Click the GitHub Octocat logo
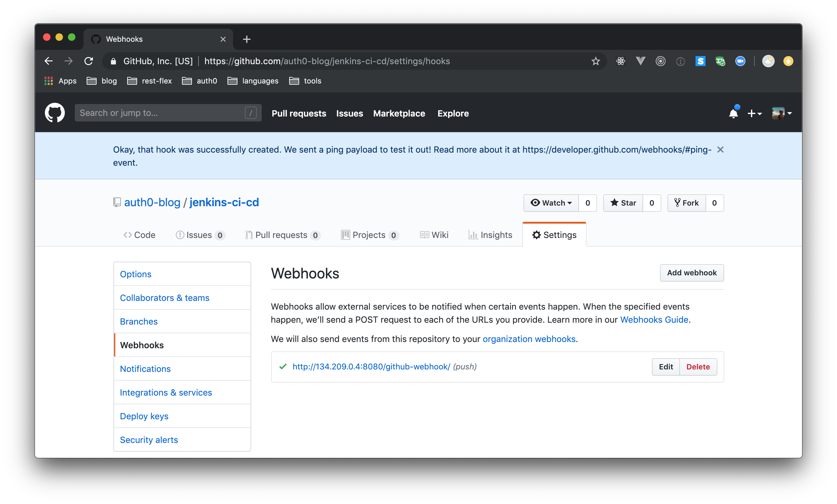Screen dimensions: 837x504 click(55, 113)
